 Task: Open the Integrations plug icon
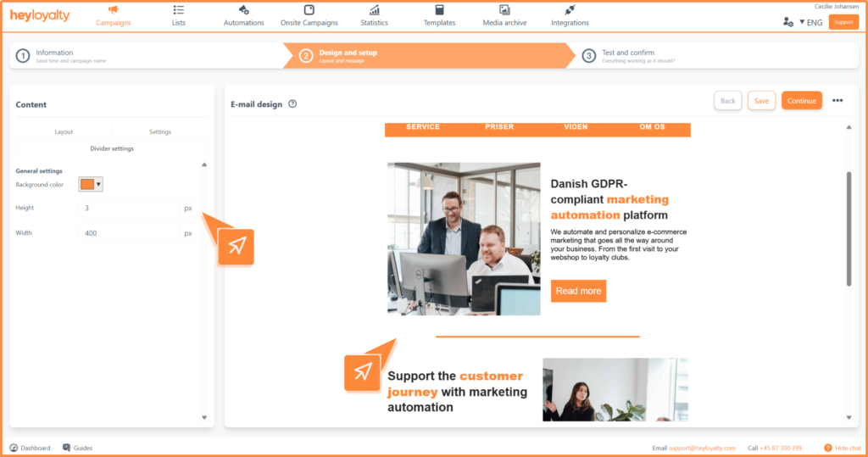point(570,10)
